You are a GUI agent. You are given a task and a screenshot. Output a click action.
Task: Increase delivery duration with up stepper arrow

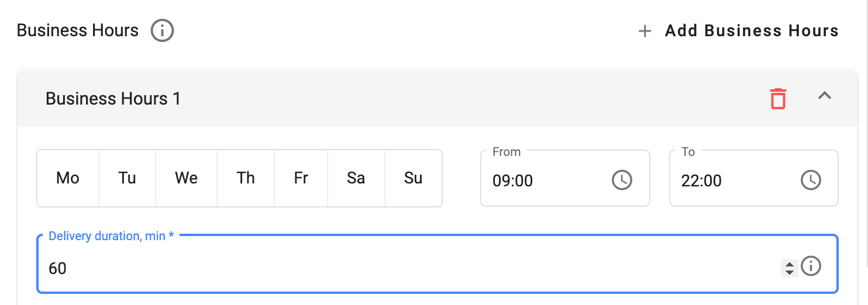point(790,264)
